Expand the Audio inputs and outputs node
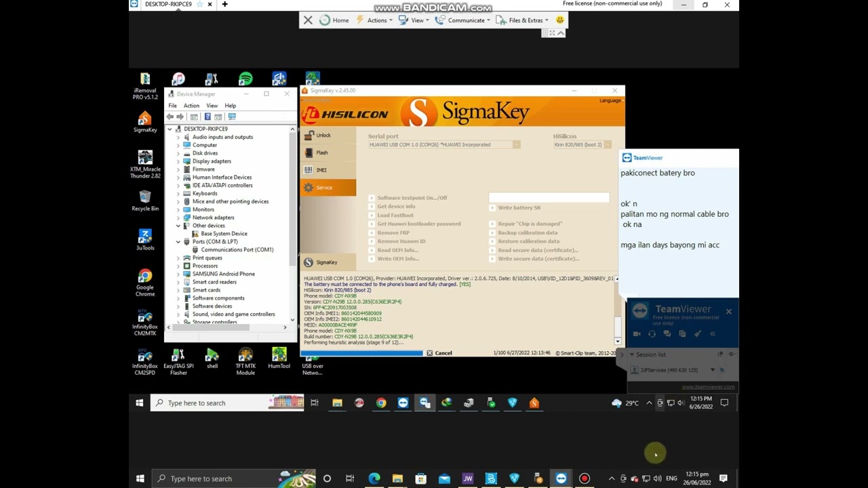This screenshot has width=868, height=488. coord(178,137)
